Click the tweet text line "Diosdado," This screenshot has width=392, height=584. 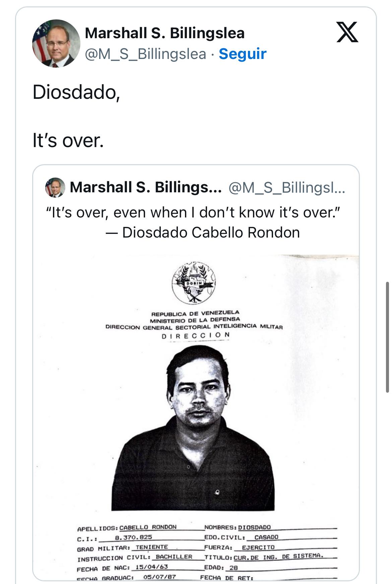(x=76, y=92)
